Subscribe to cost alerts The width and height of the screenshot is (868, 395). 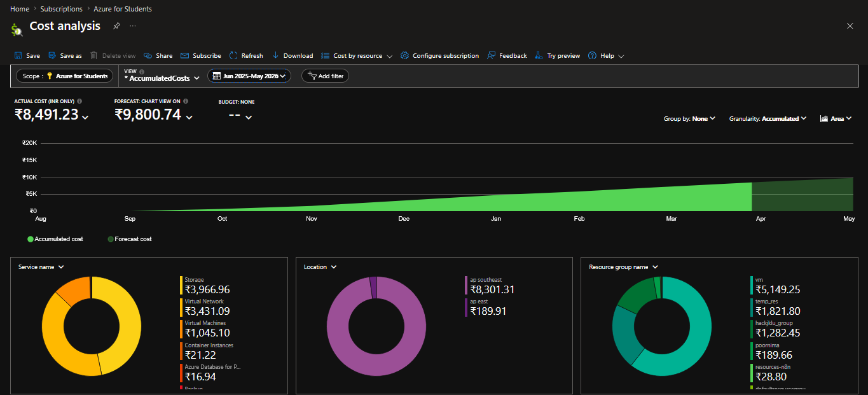click(201, 55)
